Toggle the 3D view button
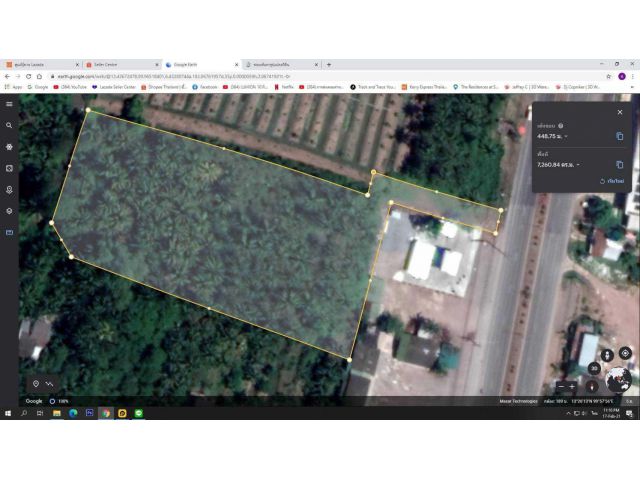Screen dimensions: 640x480 (x=594, y=368)
